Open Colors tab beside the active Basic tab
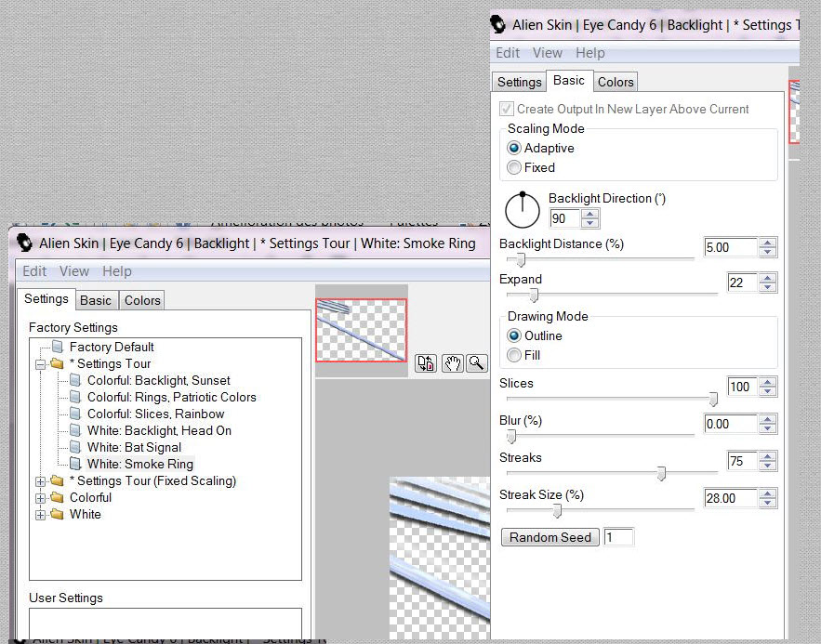821x644 pixels. pos(616,82)
